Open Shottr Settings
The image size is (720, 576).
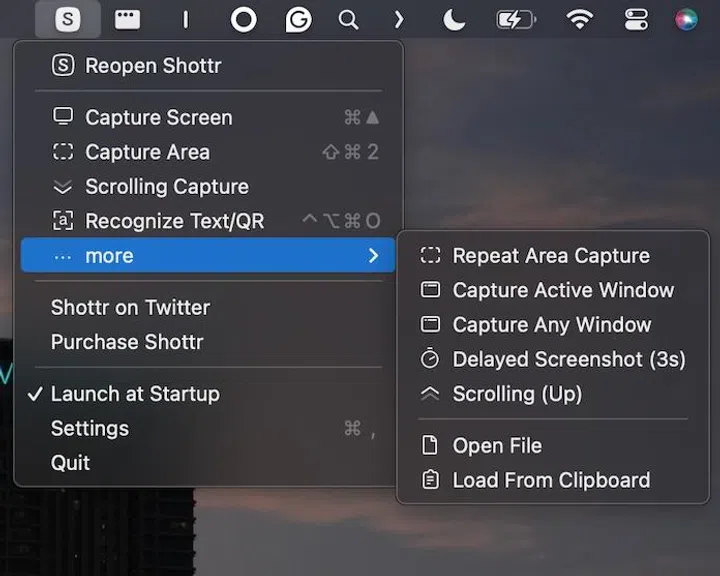208,429
